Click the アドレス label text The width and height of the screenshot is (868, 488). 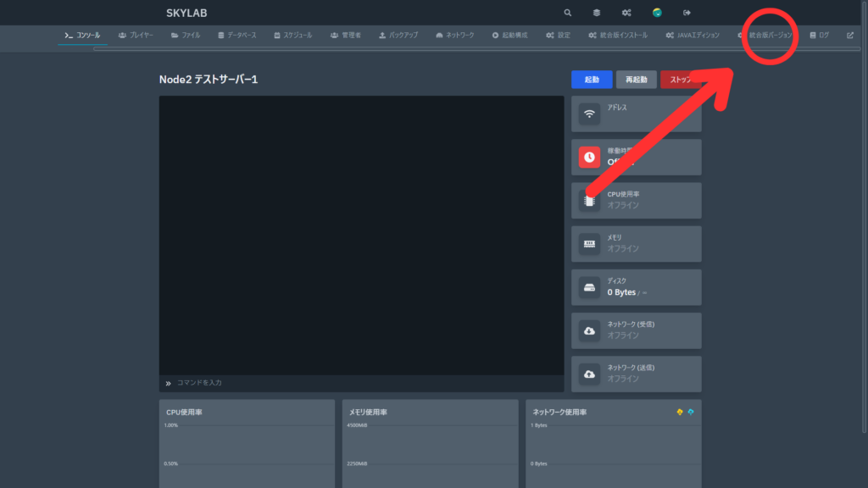click(x=617, y=108)
